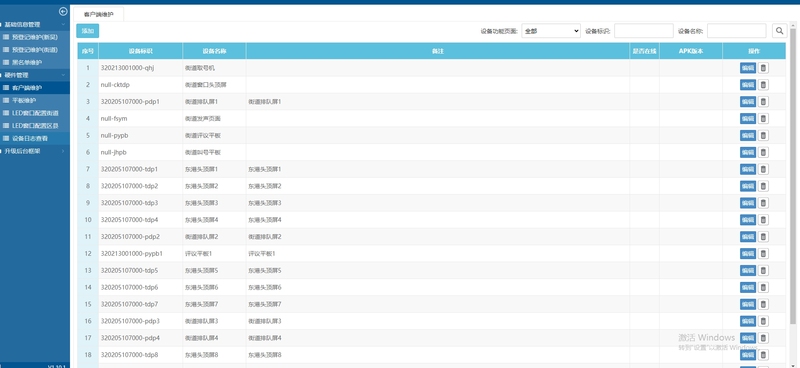This screenshot has height=368, width=800.
Task: Click the APK版本 column header
Action: tap(691, 51)
